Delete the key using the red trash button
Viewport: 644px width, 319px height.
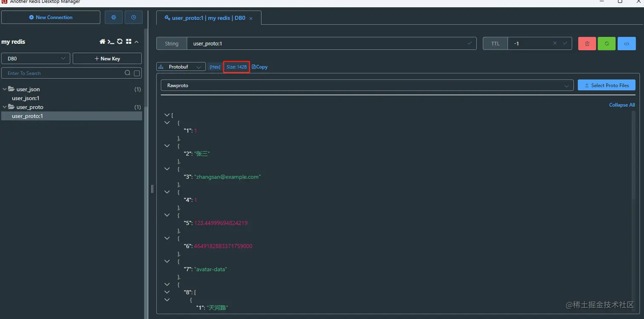586,43
